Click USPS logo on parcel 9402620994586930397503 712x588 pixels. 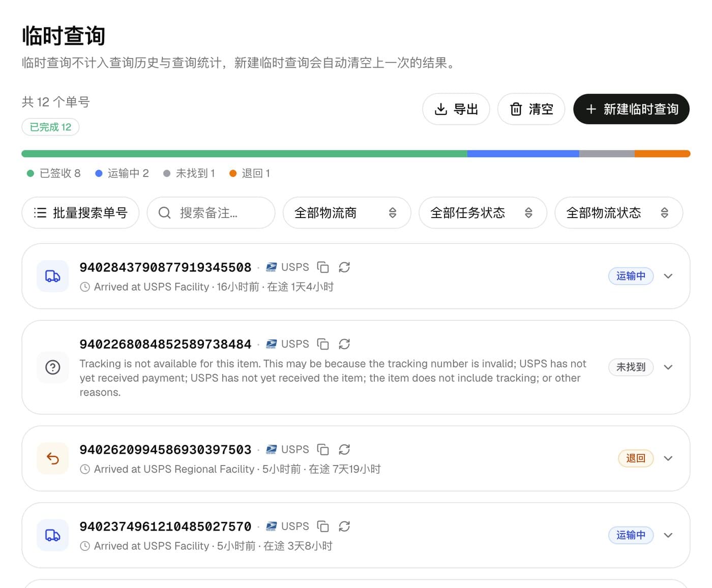click(x=272, y=450)
